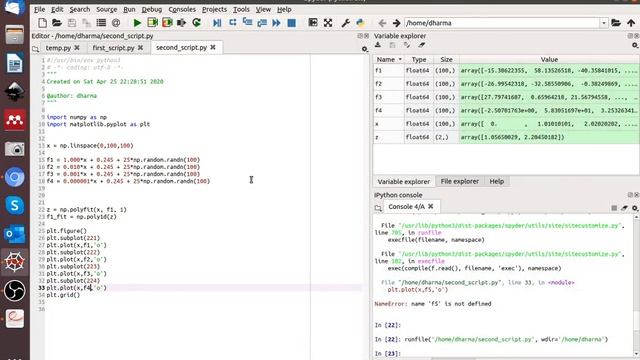This screenshot has width=640, height=360.
Task: Browse editor tabs list icon
Action: tap(36, 49)
